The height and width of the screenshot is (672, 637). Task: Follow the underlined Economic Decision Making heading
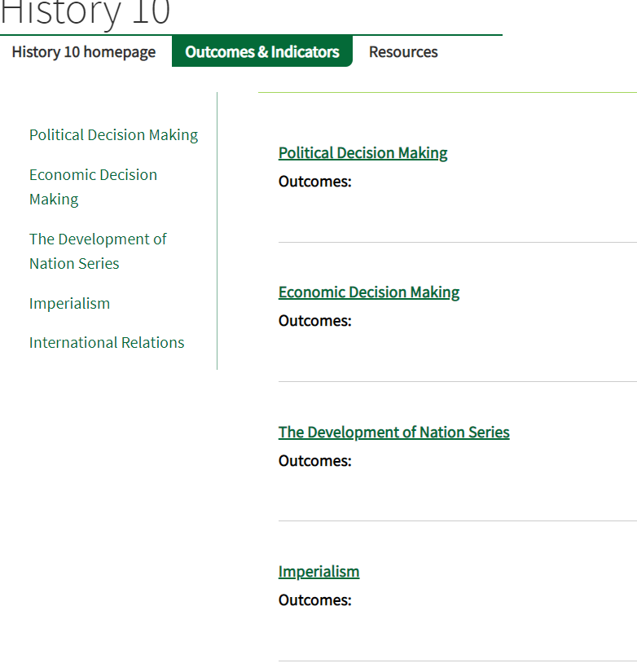pos(369,292)
